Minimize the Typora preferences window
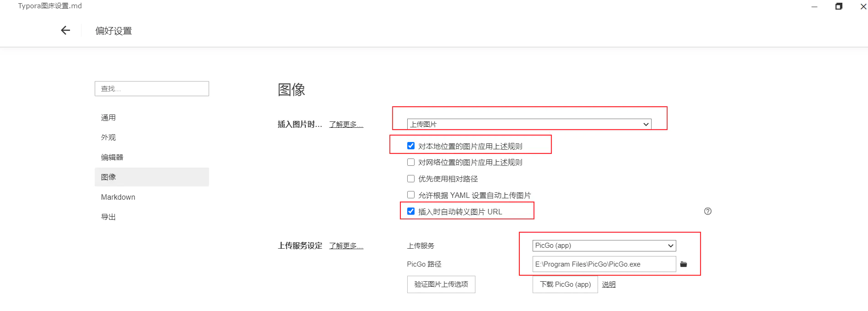Screen dimensions: 868x311 (x=814, y=6)
